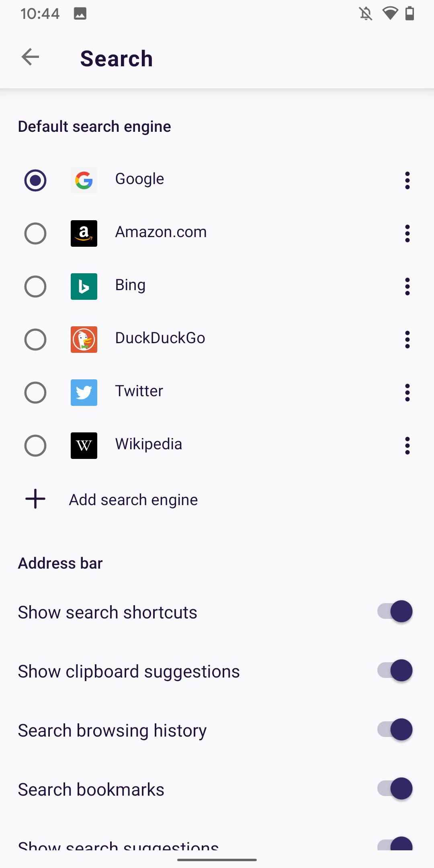Select the DuckDuckGo radio button
The image size is (434, 868).
pos(35,340)
